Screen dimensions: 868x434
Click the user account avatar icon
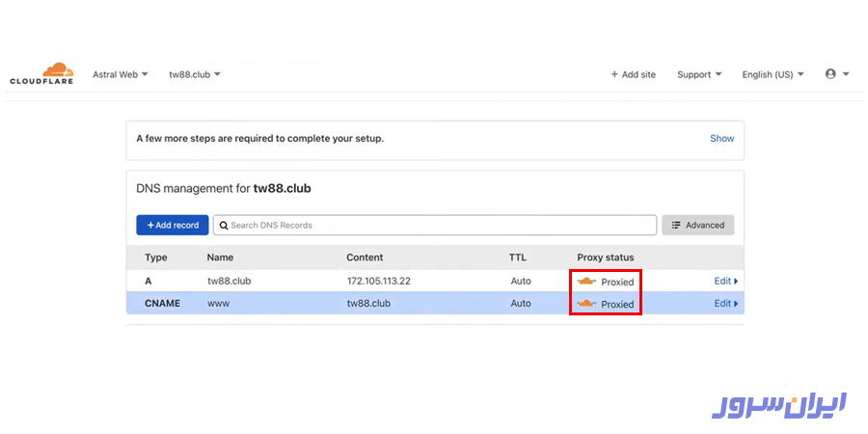click(x=830, y=74)
